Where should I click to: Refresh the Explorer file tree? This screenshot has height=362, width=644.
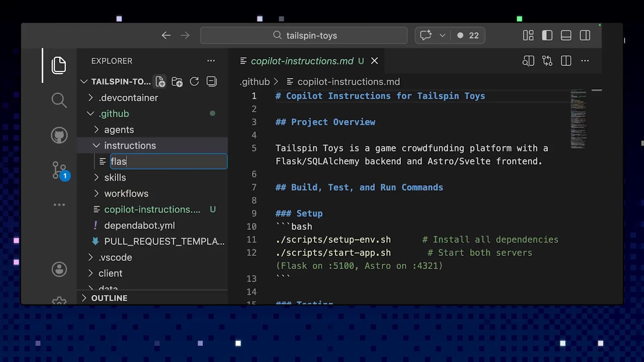(x=194, y=82)
